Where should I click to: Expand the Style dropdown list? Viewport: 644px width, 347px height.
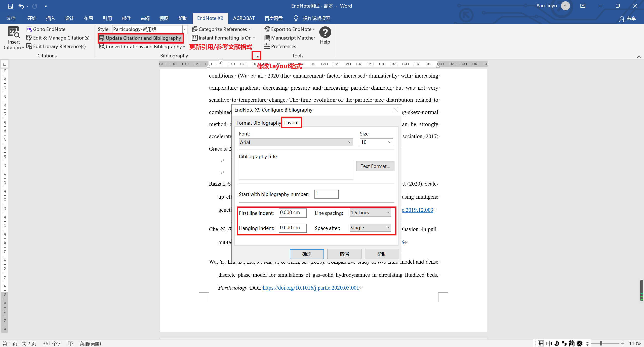(x=184, y=29)
